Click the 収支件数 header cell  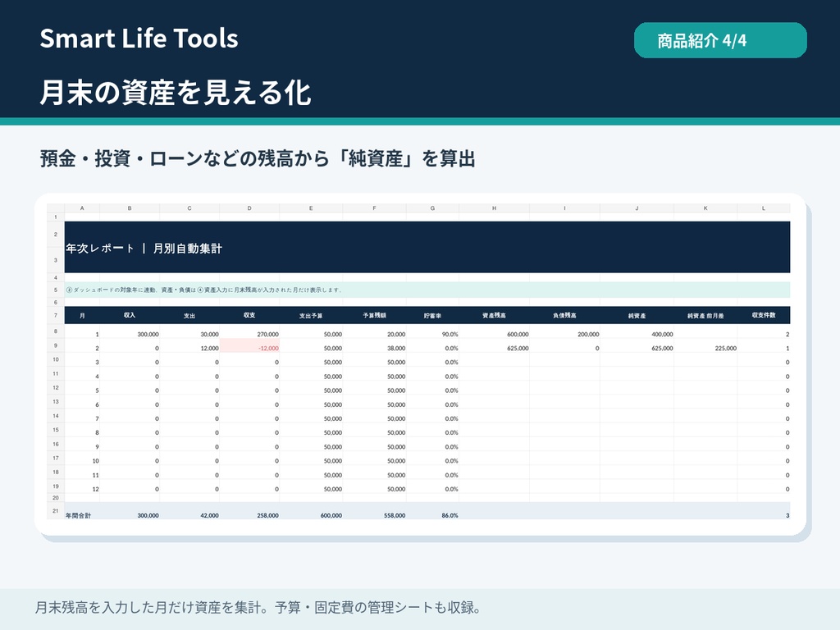(x=764, y=316)
